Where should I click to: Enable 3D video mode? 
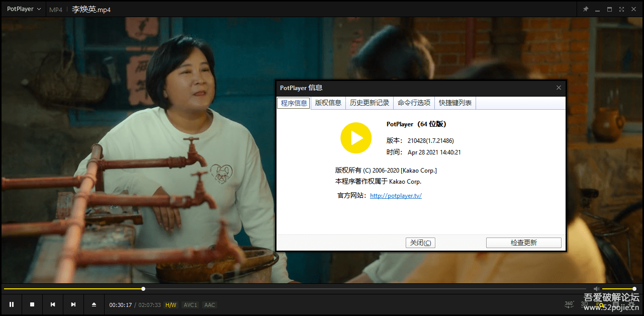coord(584,303)
